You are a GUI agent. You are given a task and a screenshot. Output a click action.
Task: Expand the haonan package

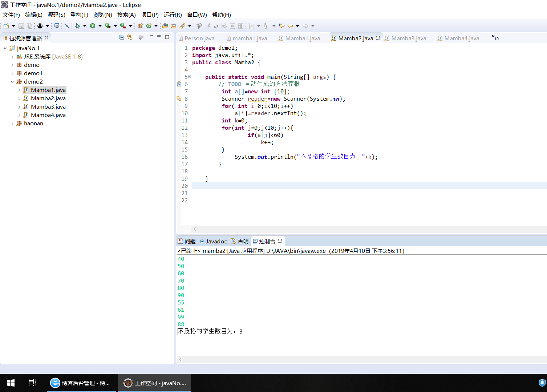click(x=12, y=124)
